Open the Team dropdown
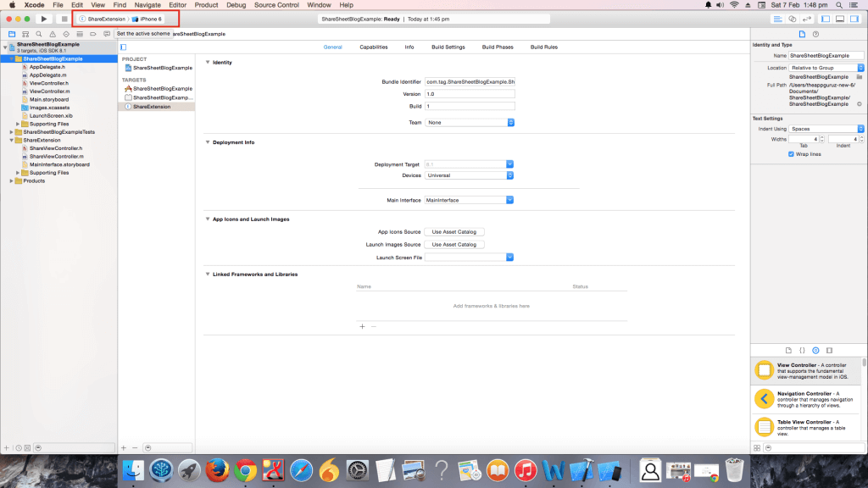 (470, 122)
